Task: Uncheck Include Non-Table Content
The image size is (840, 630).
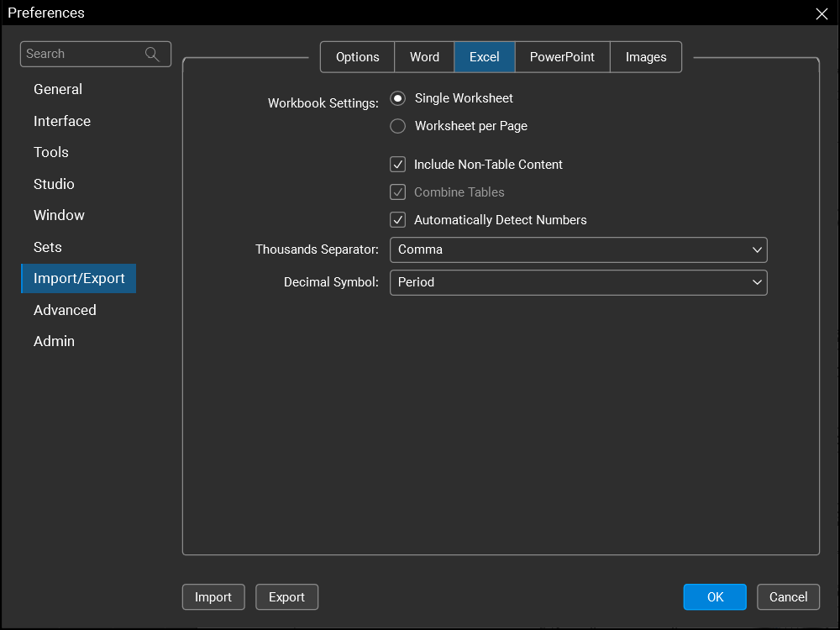Action: [x=398, y=165]
